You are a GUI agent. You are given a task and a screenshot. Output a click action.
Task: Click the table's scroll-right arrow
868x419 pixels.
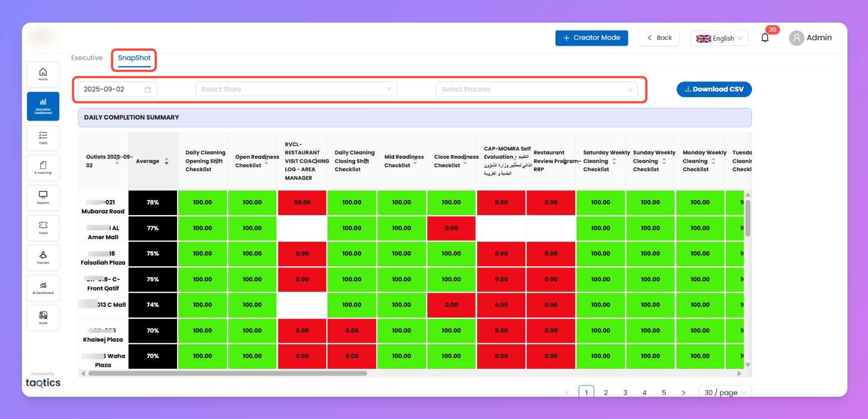739,373
